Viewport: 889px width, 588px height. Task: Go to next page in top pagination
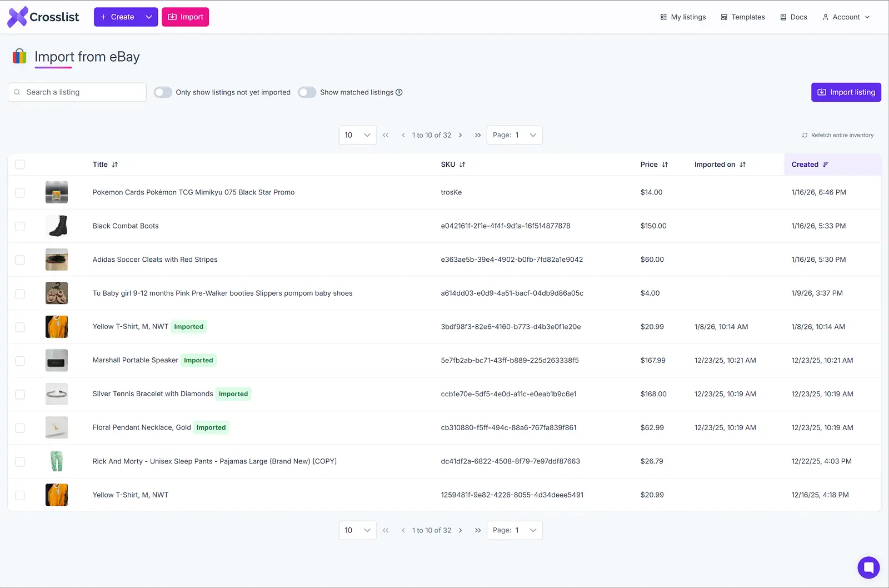(x=460, y=135)
